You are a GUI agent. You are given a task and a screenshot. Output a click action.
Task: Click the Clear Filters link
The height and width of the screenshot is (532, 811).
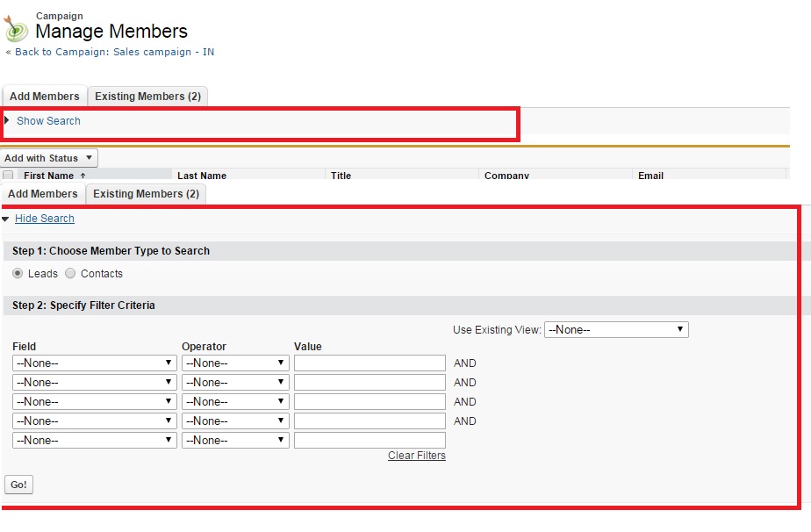tap(416, 456)
